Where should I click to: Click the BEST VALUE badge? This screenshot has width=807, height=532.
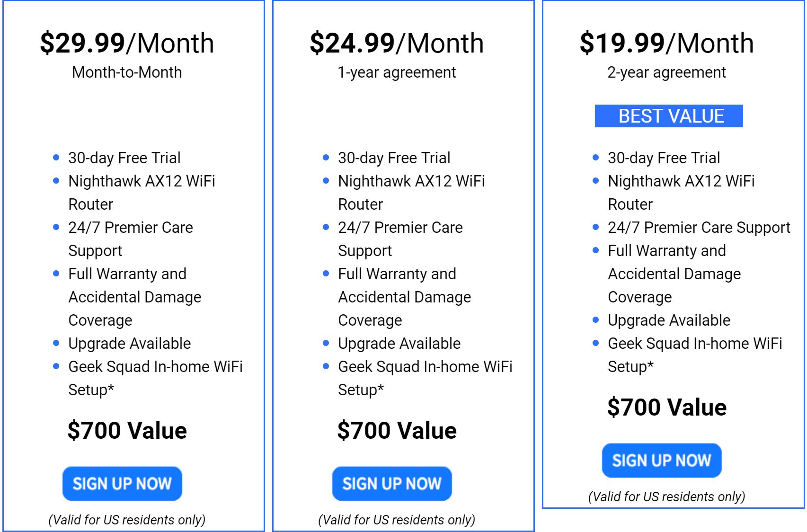pyautogui.click(x=668, y=116)
